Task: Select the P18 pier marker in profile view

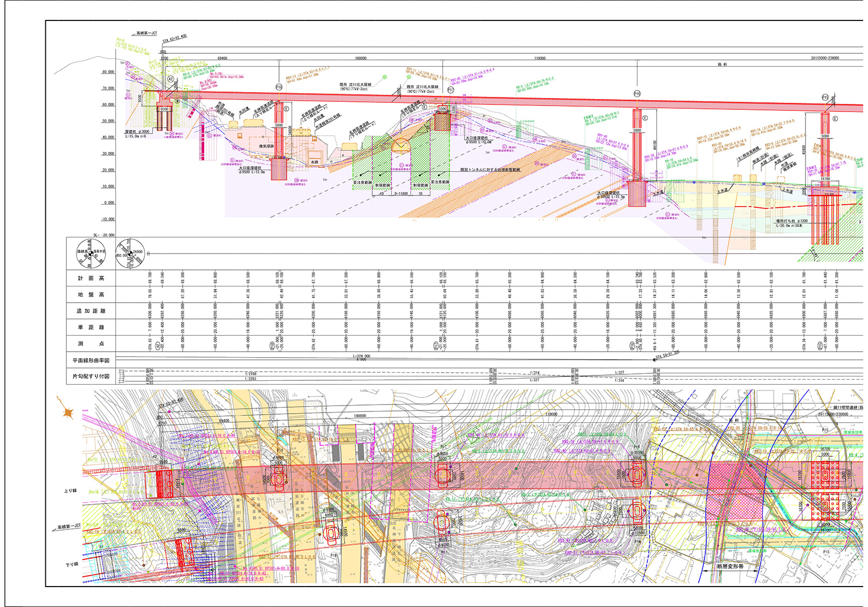Action: click(x=279, y=87)
